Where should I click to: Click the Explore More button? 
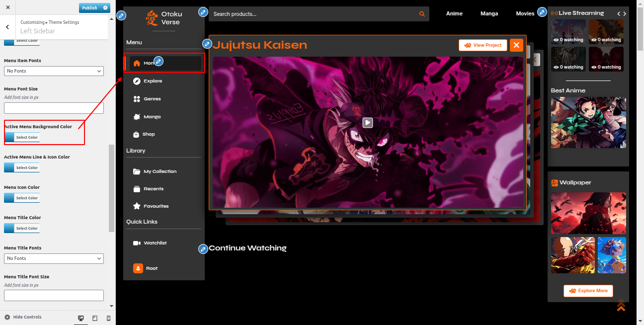click(x=588, y=291)
